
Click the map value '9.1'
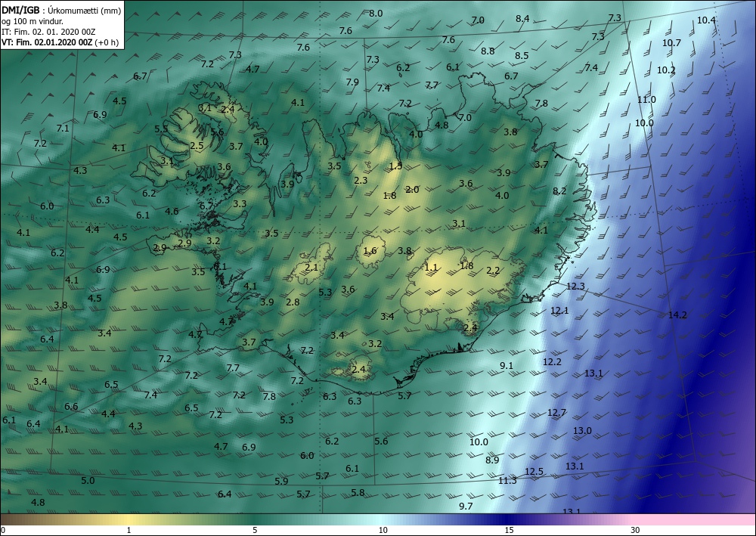pyautogui.click(x=507, y=365)
